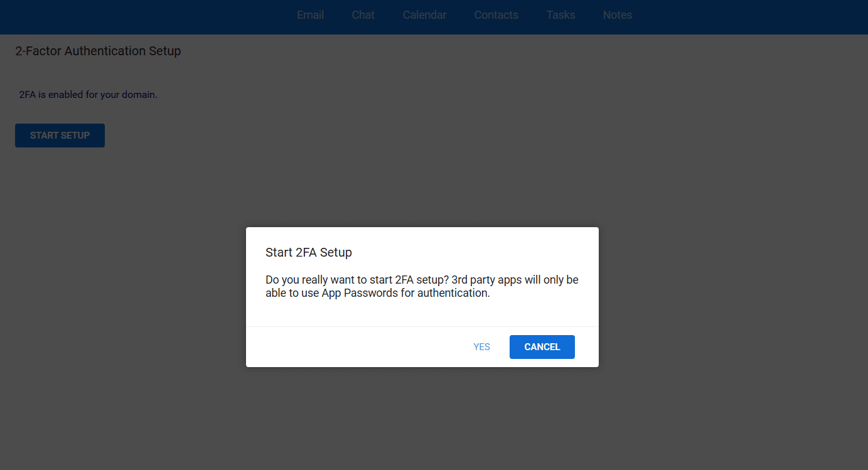
Task: Open the Email tab
Action: pyautogui.click(x=310, y=15)
